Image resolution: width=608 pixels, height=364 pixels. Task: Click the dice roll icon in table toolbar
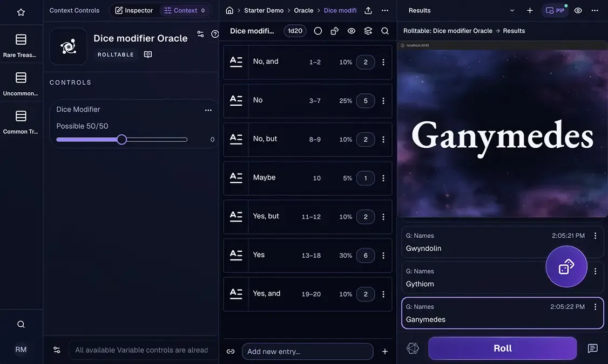(334, 31)
